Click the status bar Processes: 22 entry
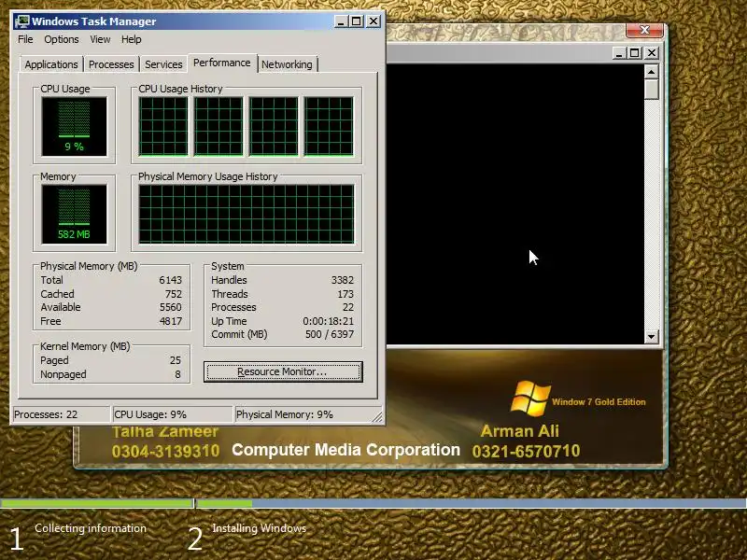 [61, 414]
